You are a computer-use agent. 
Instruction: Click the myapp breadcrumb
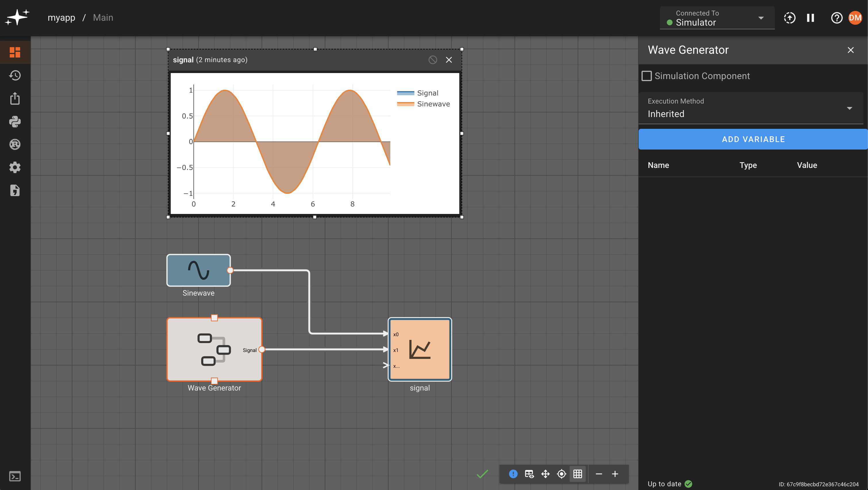61,18
